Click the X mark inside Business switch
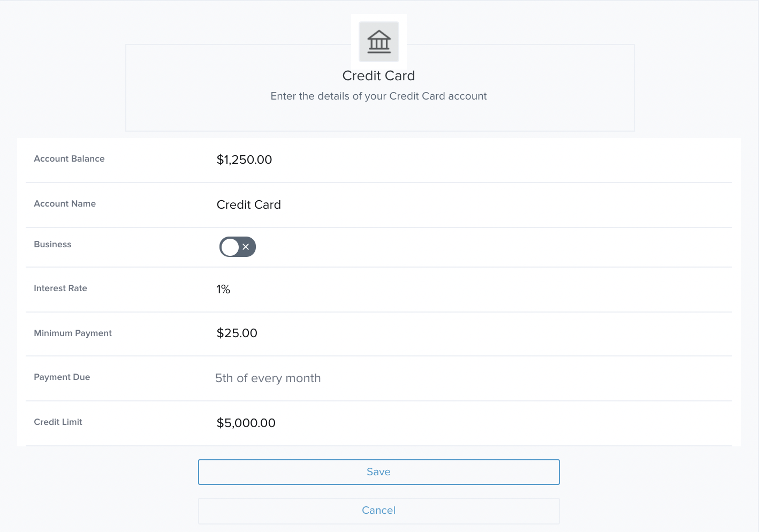The image size is (759, 532). point(246,247)
